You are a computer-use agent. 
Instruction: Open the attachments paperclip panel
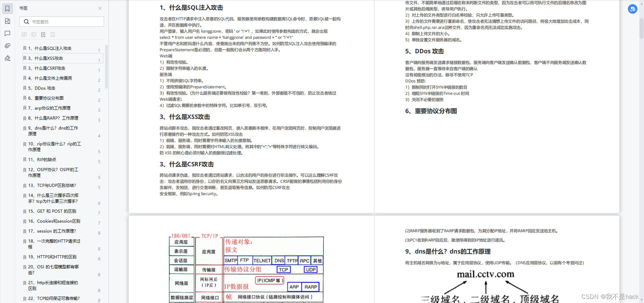click(x=8, y=46)
